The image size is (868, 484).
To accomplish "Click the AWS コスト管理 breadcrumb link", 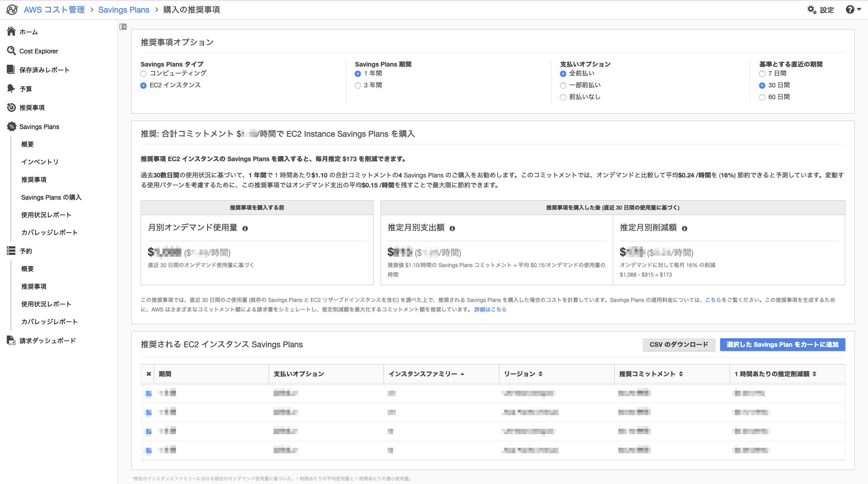I will coord(54,10).
